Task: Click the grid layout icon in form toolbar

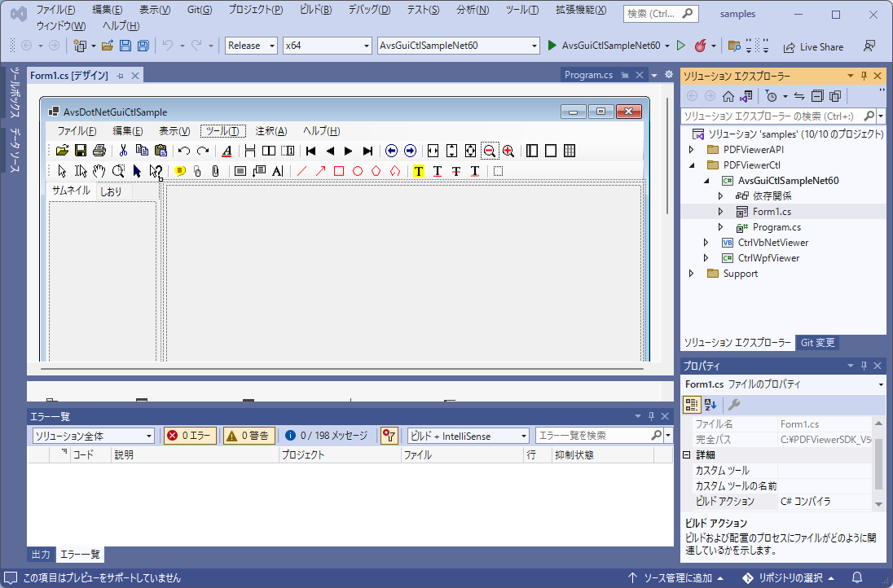Action: point(569,151)
